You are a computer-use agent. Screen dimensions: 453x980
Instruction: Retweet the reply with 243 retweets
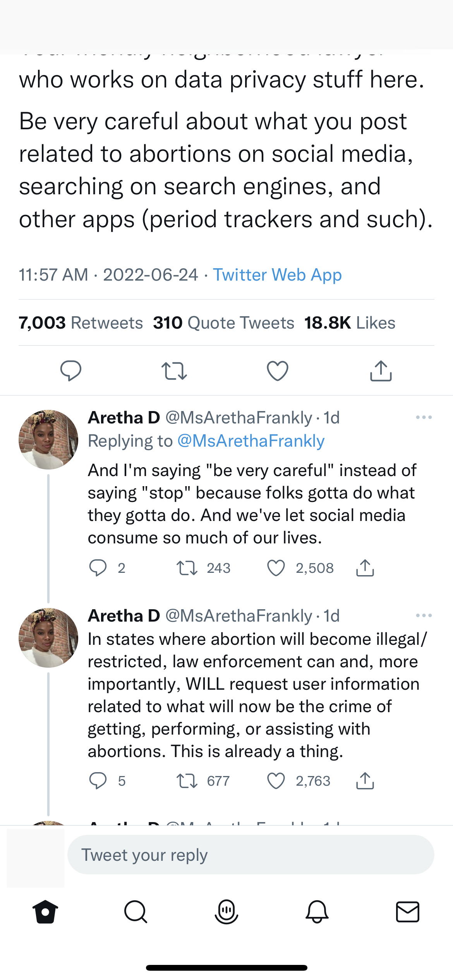[x=187, y=568]
